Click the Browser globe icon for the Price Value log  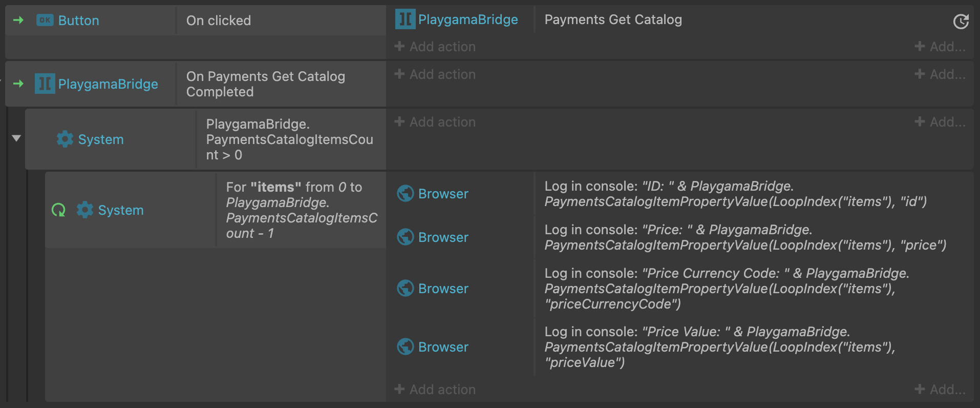[x=406, y=346]
